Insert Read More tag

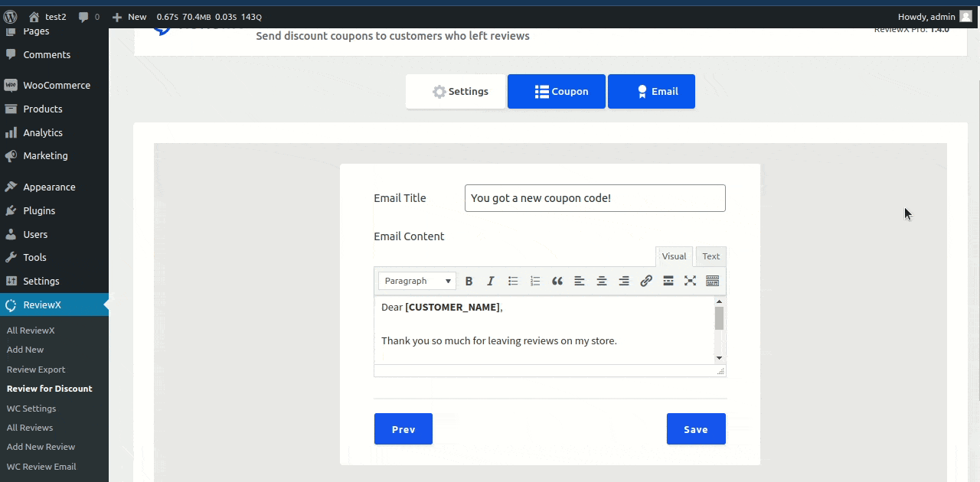pos(668,281)
